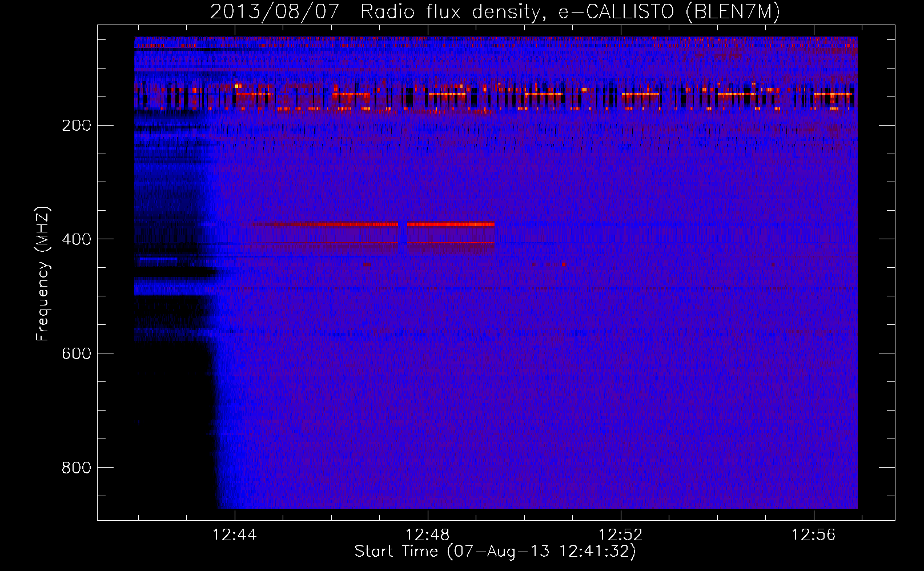Click the 800 frequency tick label
This screenshot has width=924, height=571.
click(x=77, y=468)
